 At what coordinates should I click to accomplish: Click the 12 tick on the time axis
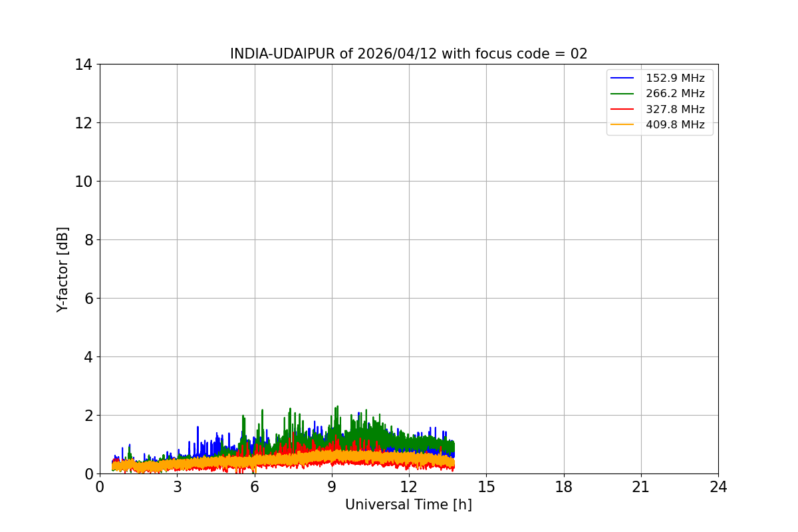point(409,486)
